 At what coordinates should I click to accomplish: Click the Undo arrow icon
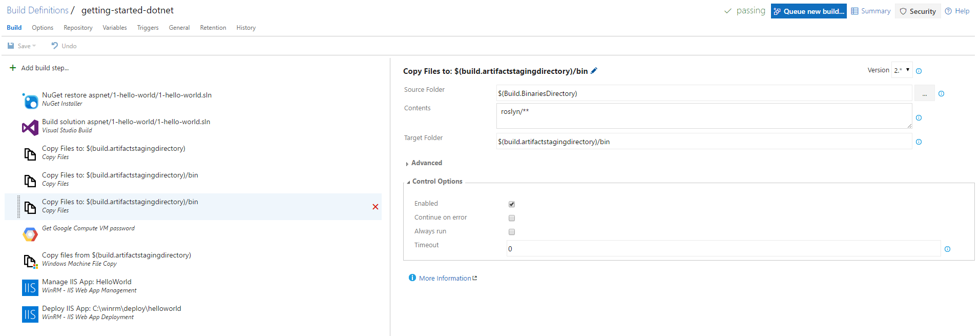pos(54,46)
